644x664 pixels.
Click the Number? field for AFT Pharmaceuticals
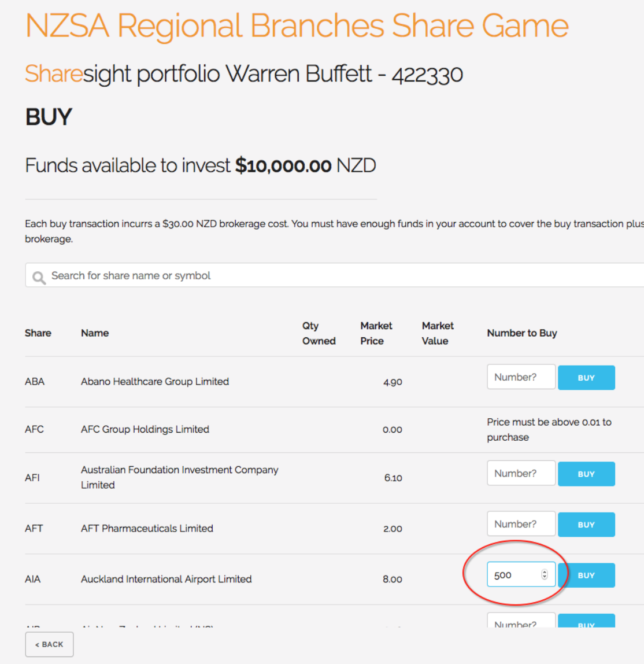[x=521, y=523]
